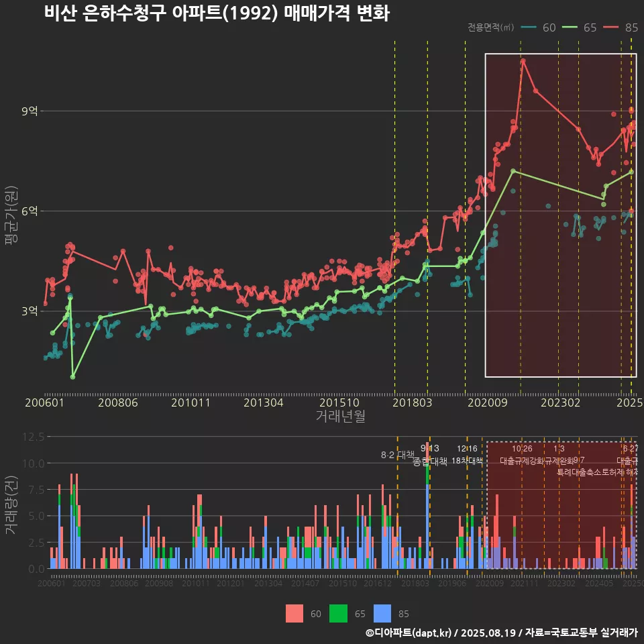Select the teal 60 line legend entry

(539, 28)
